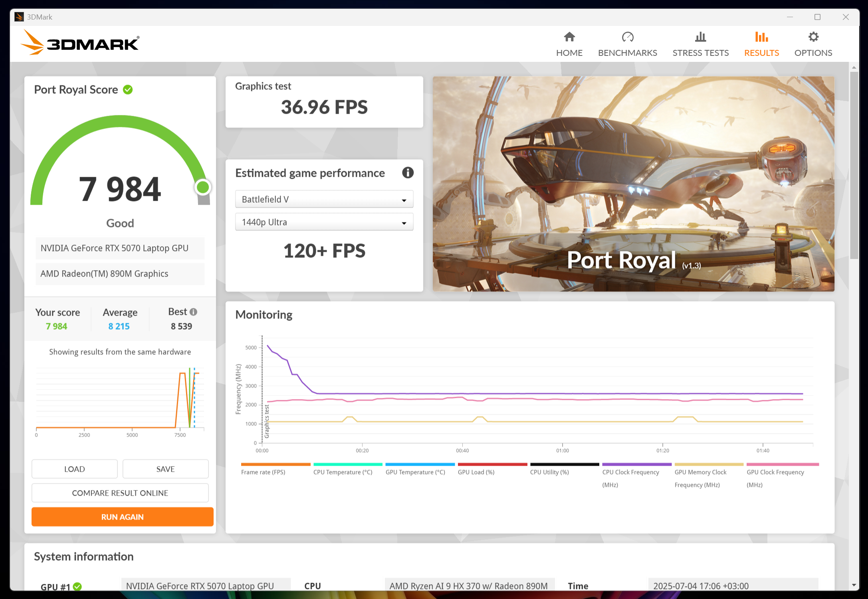Viewport: 868px width, 599px height.
Task: Click the Monitoring heading
Action: click(264, 315)
